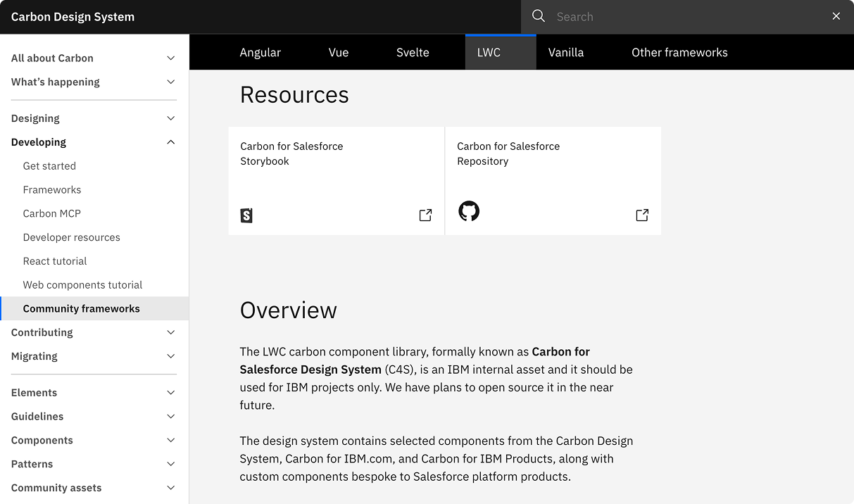Switch to the Vanilla tab
The image size is (854, 504).
(x=566, y=52)
